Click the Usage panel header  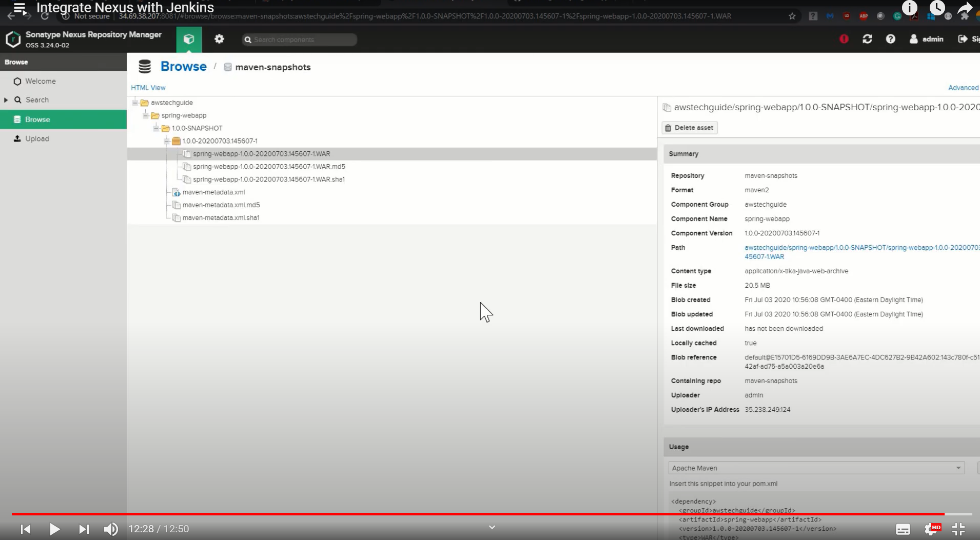coord(821,447)
